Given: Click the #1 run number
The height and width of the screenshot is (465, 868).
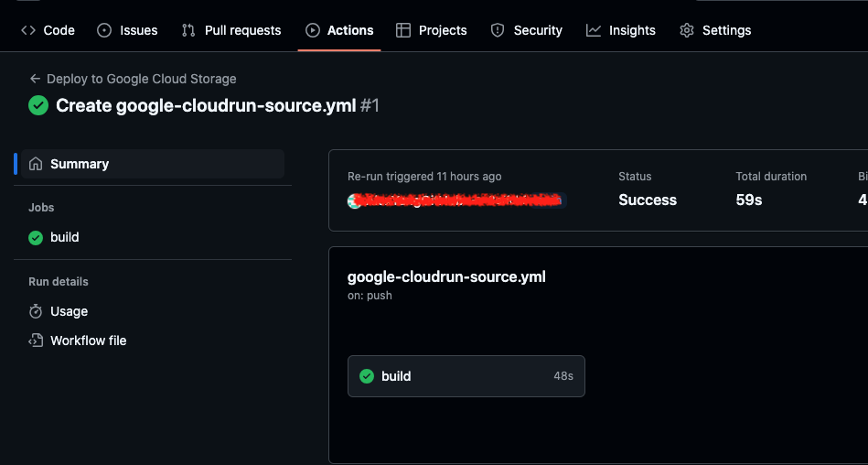Looking at the screenshot, I should coord(370,105).
